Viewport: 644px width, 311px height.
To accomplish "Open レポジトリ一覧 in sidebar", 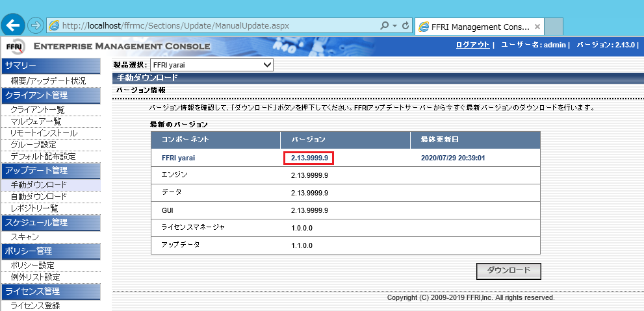I will pyautogui.click(x=34, y=208).
